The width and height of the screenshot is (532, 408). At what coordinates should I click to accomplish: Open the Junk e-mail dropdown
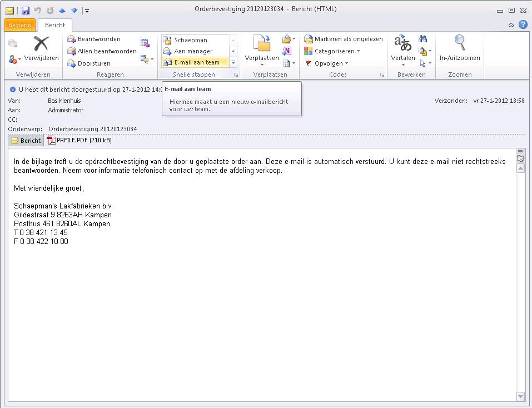[x=14, y=59]
